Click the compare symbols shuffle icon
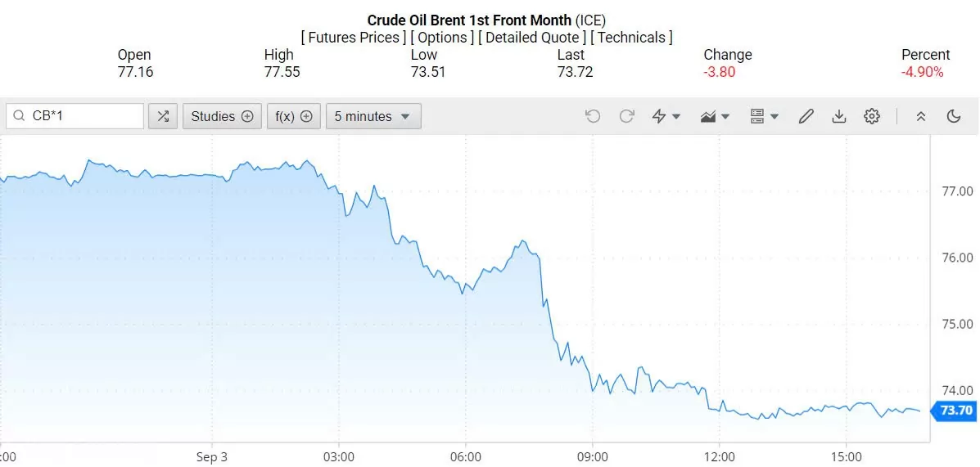Viewport: 980px width, 467px height. coord(163,116)
